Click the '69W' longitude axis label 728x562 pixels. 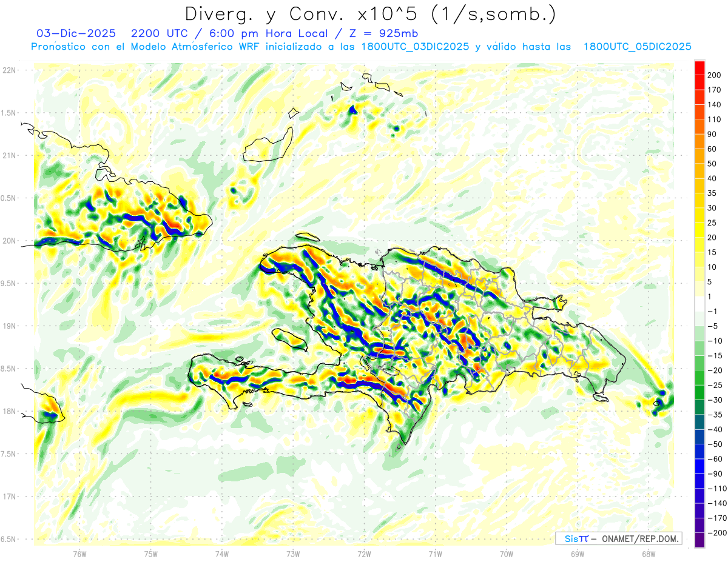point(577,554)
